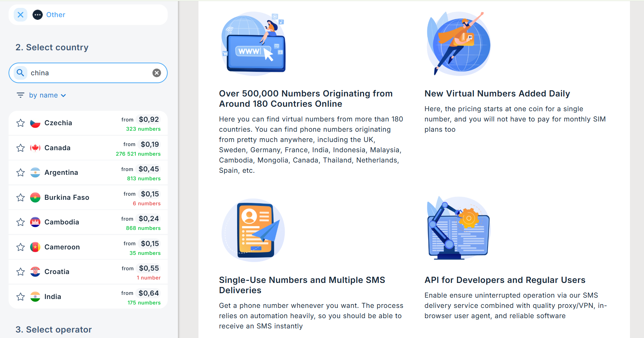Image resolution: width=644 pixels, height=338 pixels.
Task: Toggle the Canada favorite star
Action: (x=21, y=148)
